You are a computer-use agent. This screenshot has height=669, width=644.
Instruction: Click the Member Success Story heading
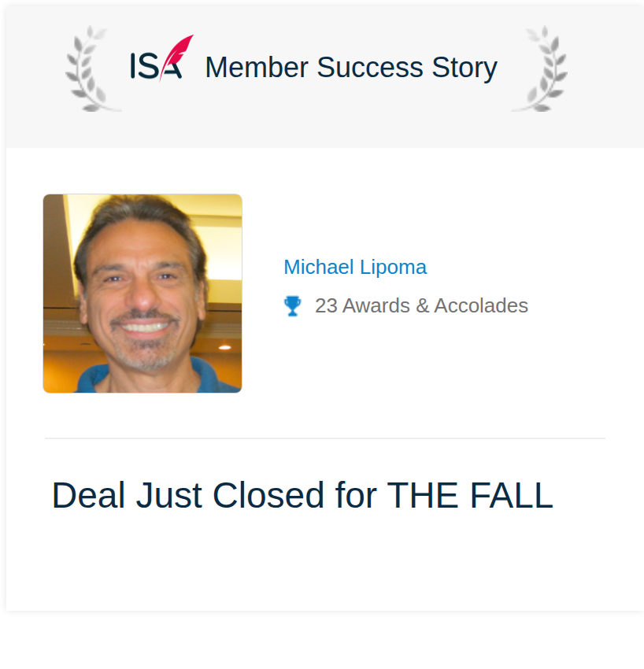click(x=351, y=68)
